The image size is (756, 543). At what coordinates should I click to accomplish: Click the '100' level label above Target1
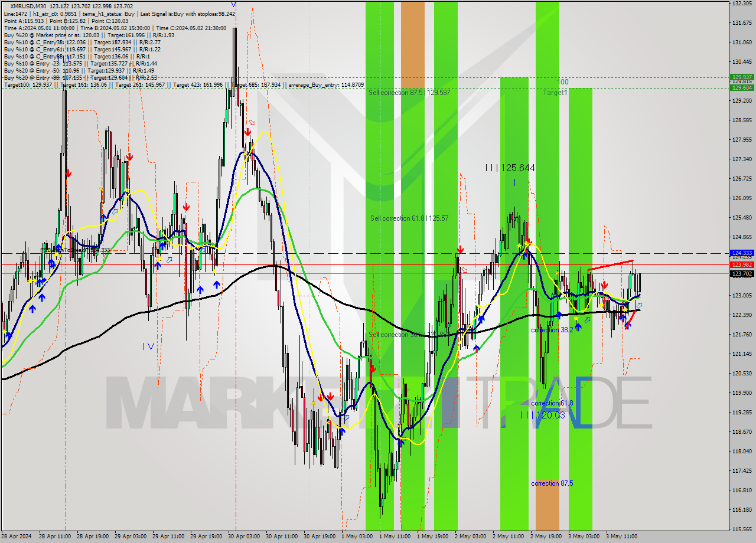click(x=563, y=82)
